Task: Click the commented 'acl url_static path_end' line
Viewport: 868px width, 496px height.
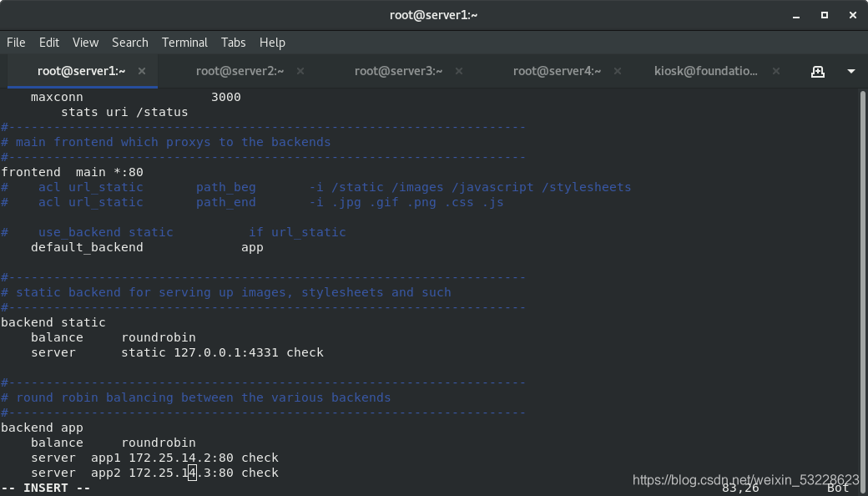Action: coord(252,202)
